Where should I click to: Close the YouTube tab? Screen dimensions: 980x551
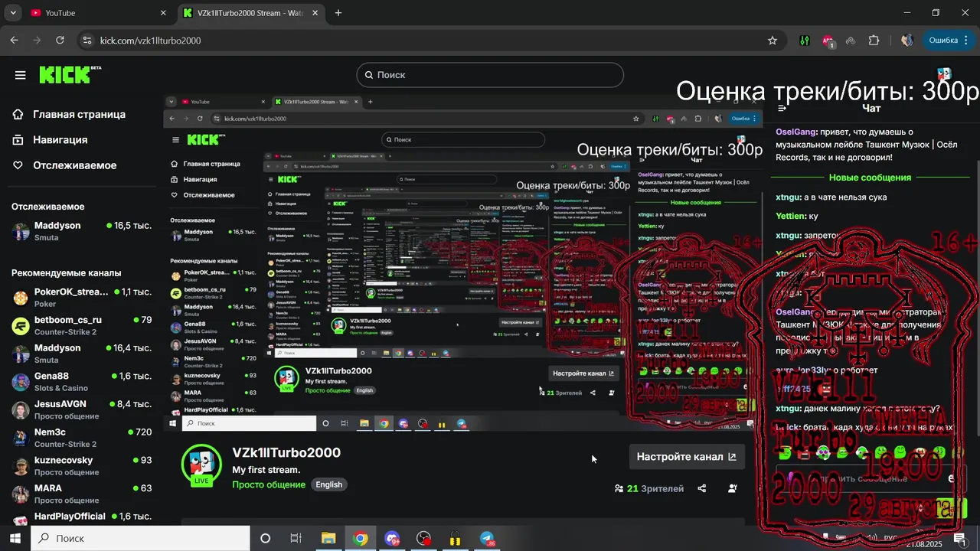163,13
